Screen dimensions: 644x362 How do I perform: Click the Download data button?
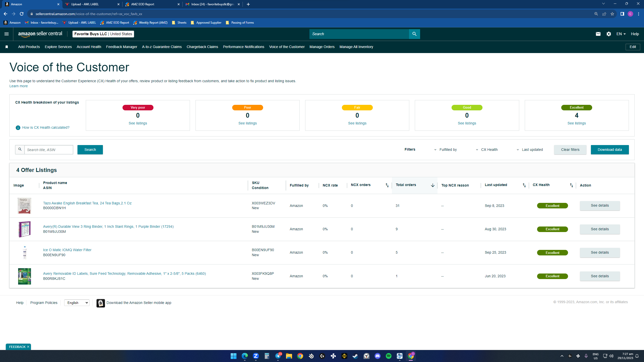610,150
